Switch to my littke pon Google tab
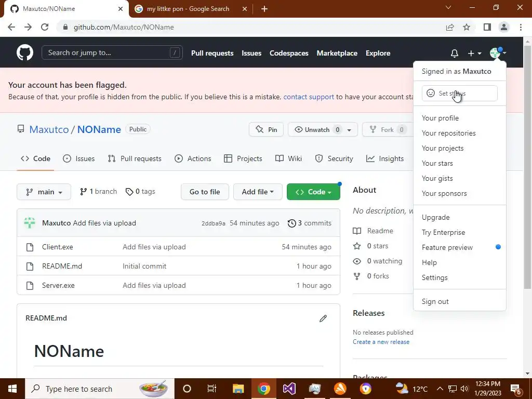532x399 pixels. (190, 9)
